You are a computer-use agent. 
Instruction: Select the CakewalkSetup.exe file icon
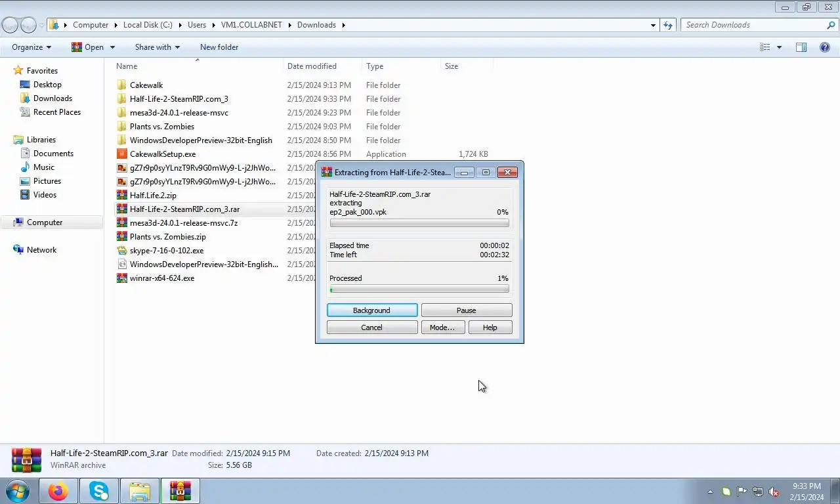pyautogui.click(x=121, y=154)
